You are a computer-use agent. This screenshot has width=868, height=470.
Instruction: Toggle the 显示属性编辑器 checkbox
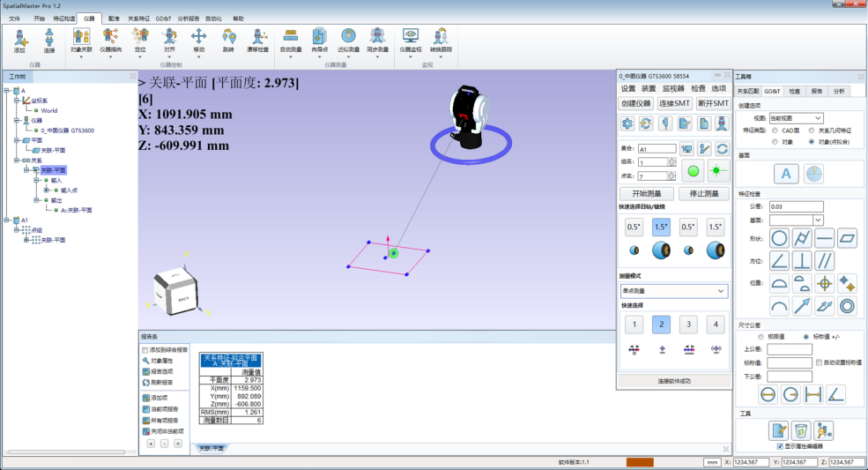click(780, 446)
